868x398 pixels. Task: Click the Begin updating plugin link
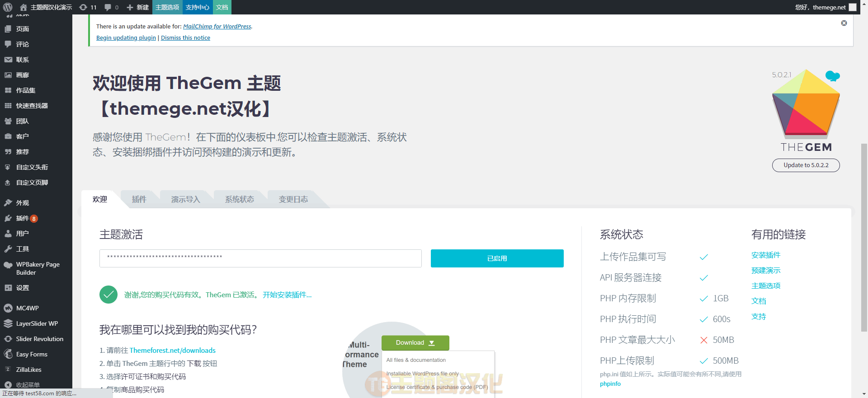126,38
